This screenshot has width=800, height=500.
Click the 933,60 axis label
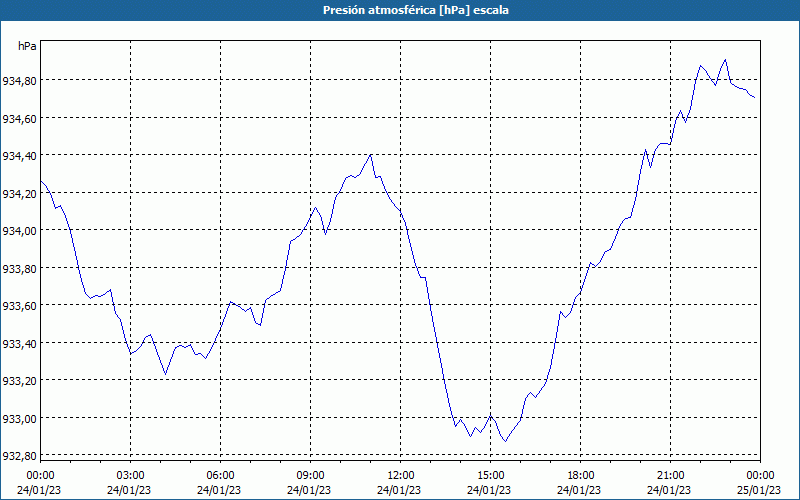[x=19, y=305]
